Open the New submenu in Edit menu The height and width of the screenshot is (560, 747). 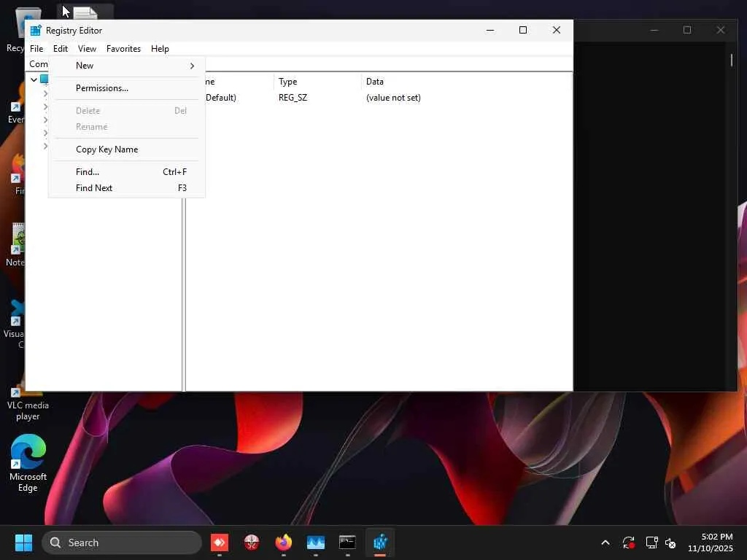click(127, 66)
